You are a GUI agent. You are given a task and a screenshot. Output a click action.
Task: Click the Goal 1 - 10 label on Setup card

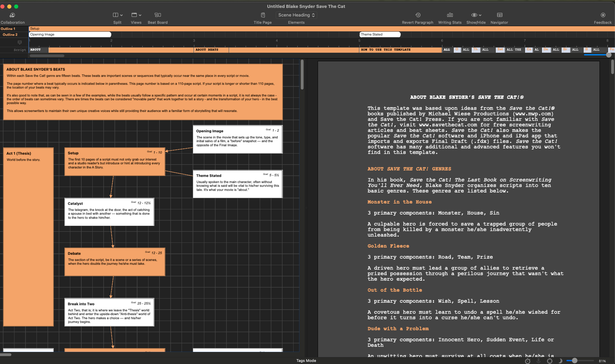[155, 152]
